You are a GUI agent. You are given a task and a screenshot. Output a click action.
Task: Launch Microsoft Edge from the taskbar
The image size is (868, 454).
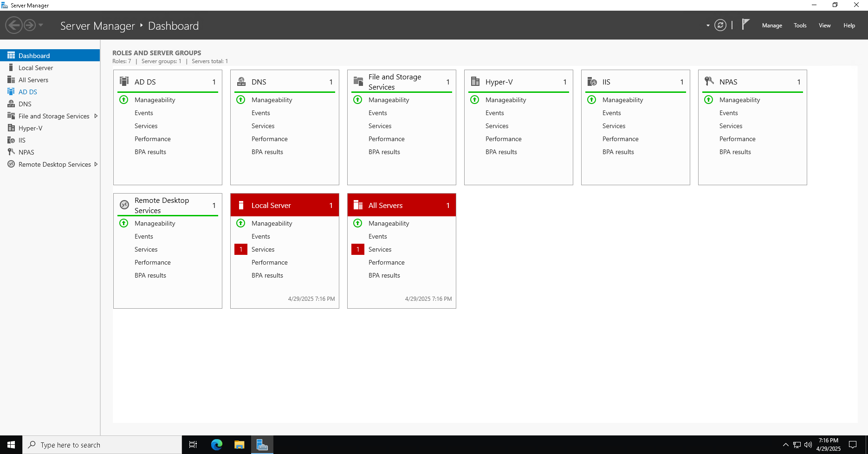click(216, 445)
